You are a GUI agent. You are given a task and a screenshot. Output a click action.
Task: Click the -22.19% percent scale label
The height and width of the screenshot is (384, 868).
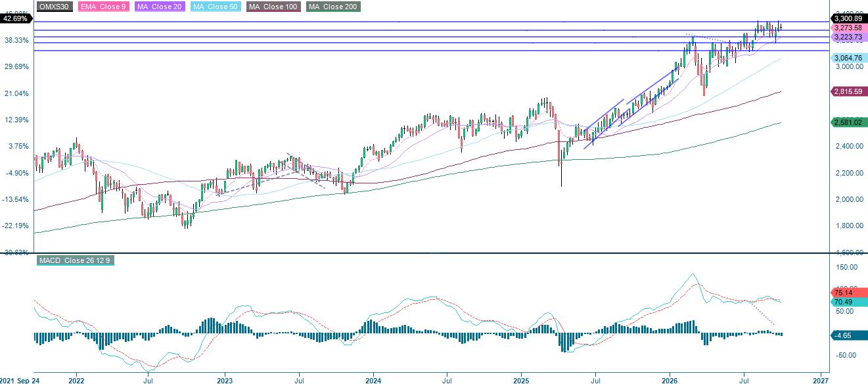click(x=16, y=226)
